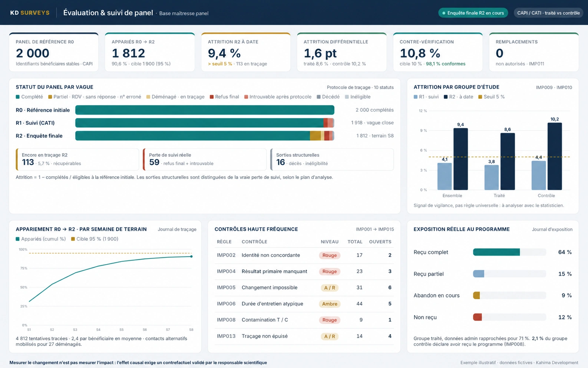Sort by the OUVERTS column header

380,242
